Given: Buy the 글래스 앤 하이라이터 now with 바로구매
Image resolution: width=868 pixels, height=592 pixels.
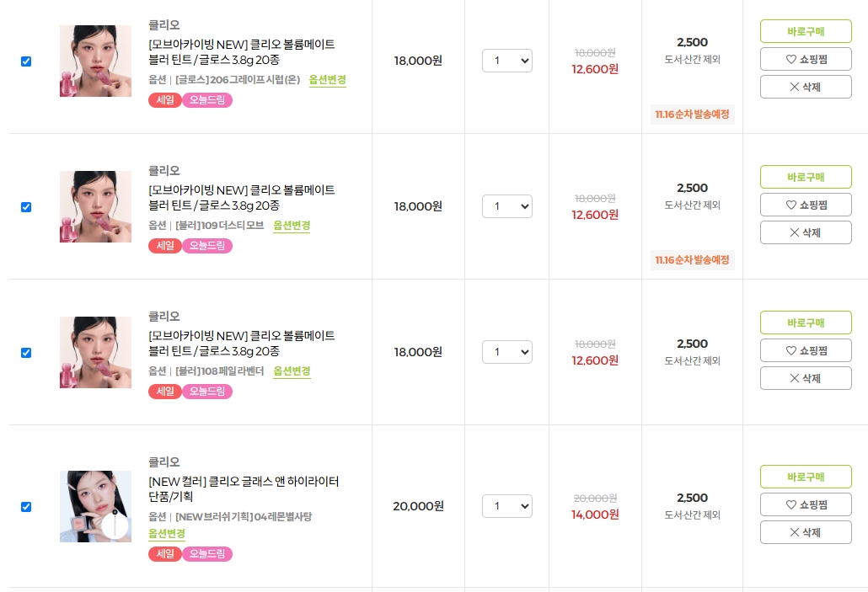Looking at the screenshot, I should tap(806, 477).
